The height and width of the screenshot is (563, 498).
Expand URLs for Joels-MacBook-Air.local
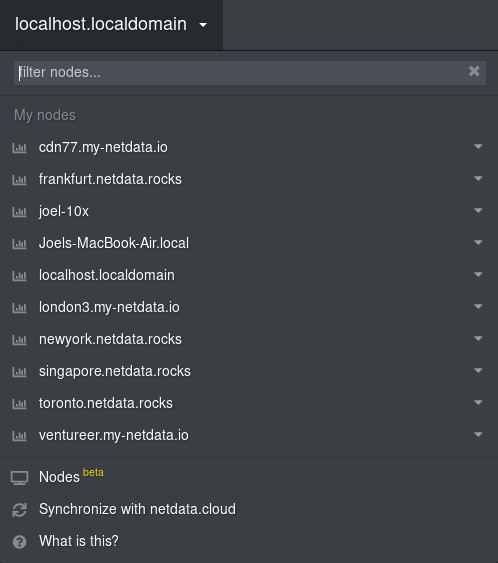coord(478,242)
